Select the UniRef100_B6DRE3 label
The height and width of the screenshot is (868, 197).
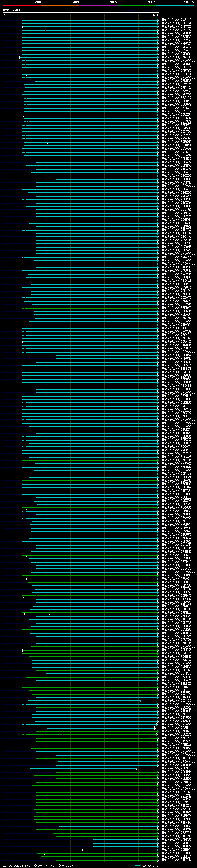177,125
